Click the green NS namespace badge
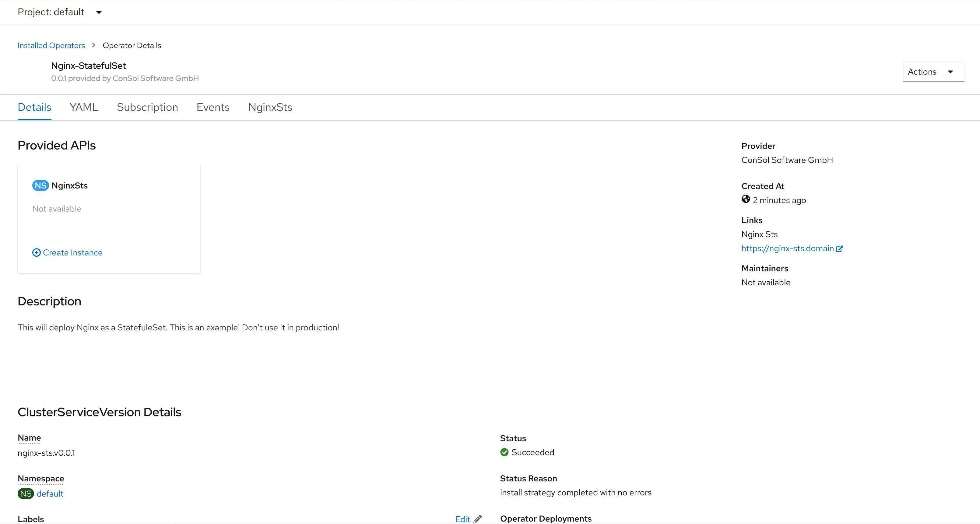Image resolution: width=980 pixels, height=524 pixels. coord(26,494)
